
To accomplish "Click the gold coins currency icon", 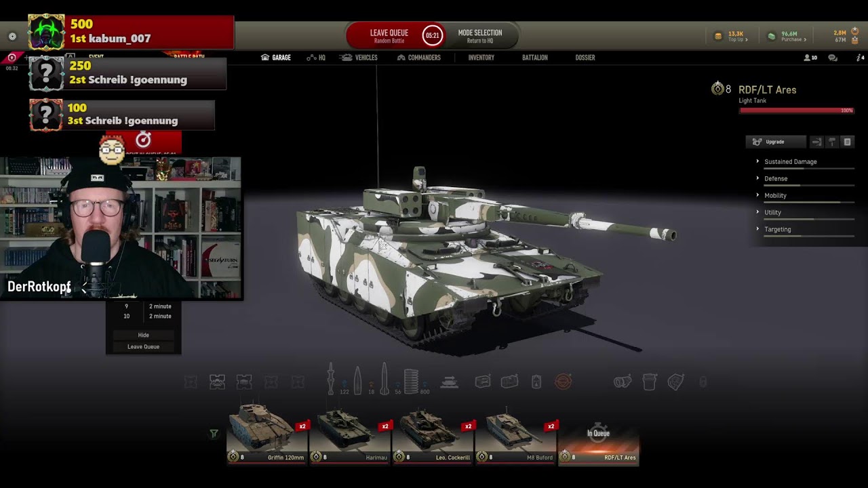I will point(719,36).
